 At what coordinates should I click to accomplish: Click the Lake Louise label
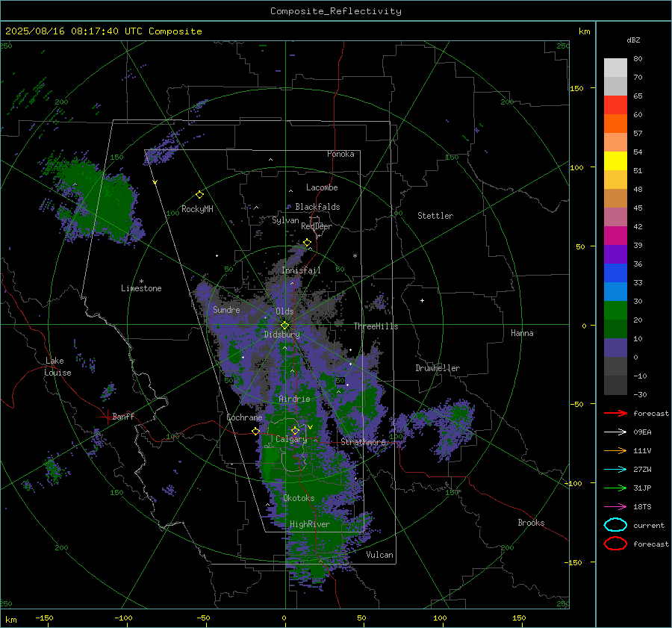57,367
